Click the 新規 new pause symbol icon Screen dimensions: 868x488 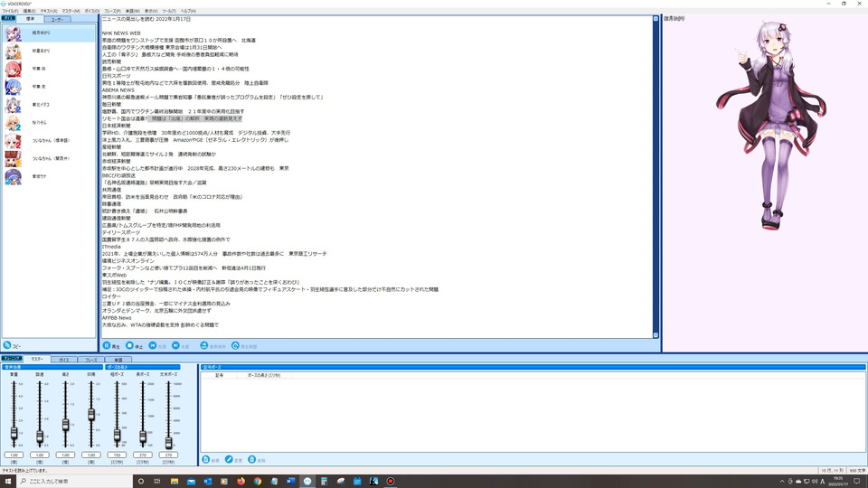point(206,459)
